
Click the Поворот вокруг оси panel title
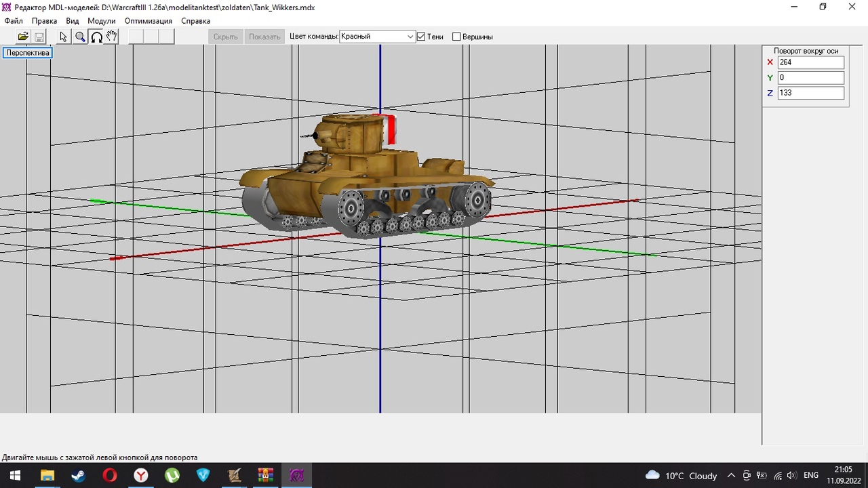click(806, 51)
